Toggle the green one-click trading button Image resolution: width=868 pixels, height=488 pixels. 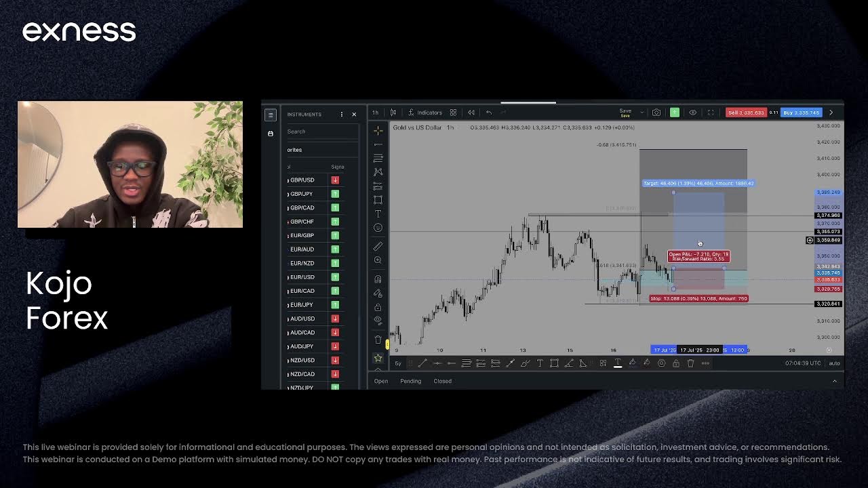coord(675,113)
